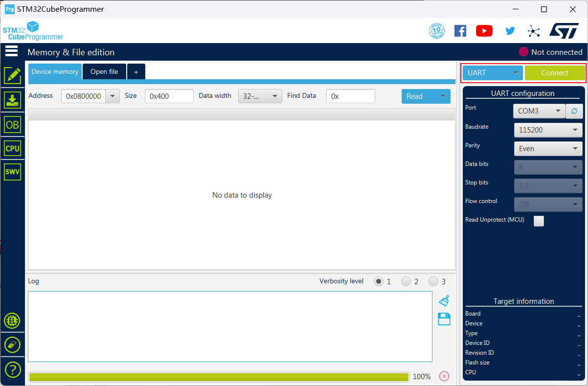
Task: Expand the Address dropdown arrow
Action: [113, 96]
